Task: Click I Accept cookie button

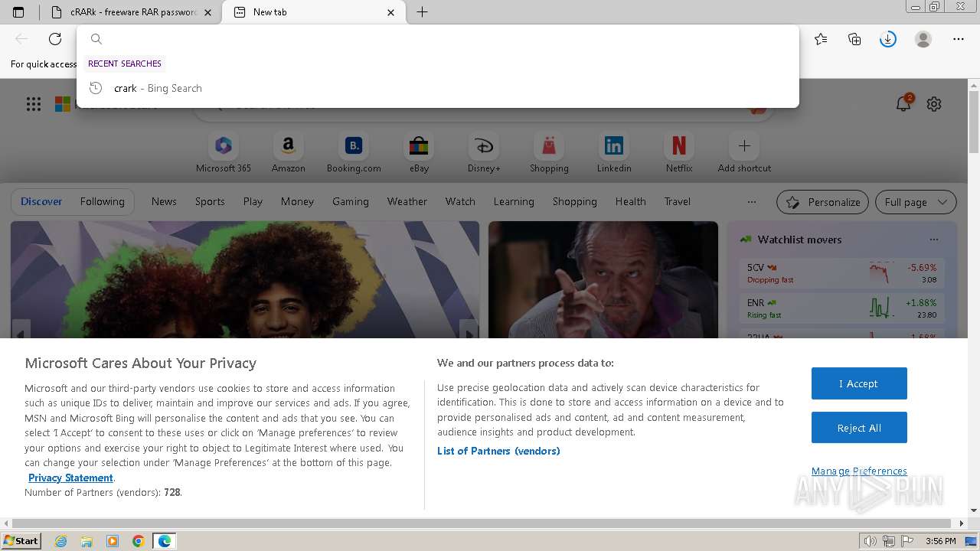Action: 859,383
